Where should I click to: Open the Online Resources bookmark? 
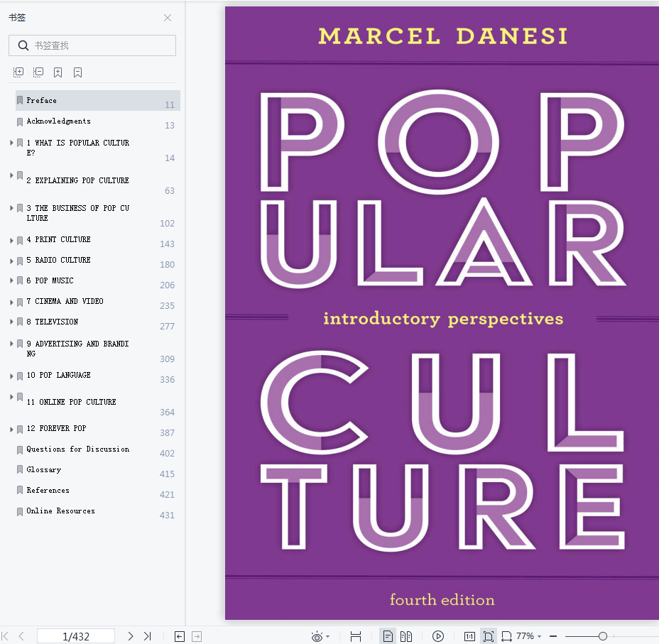[60, 511]
